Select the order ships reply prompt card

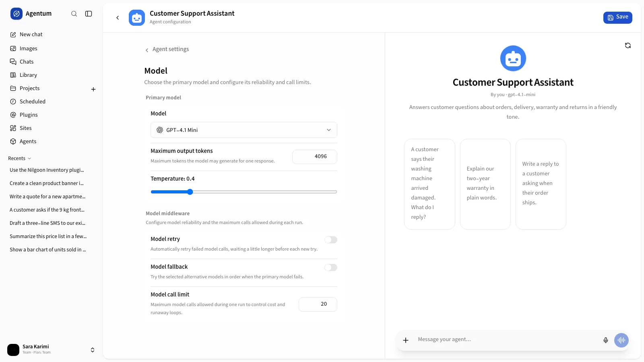[541, 184]
